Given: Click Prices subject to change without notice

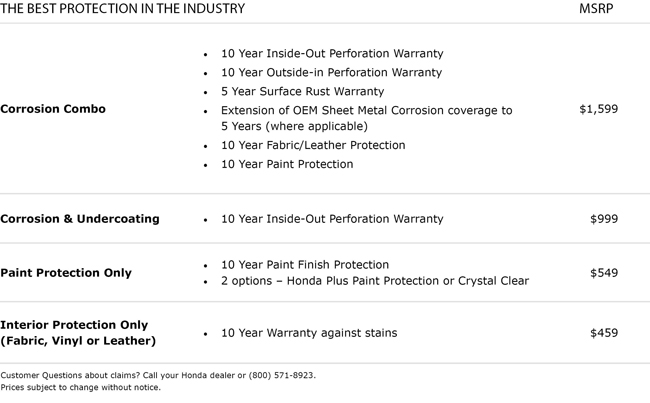Looking at the screenshot, I should [80, 388].
